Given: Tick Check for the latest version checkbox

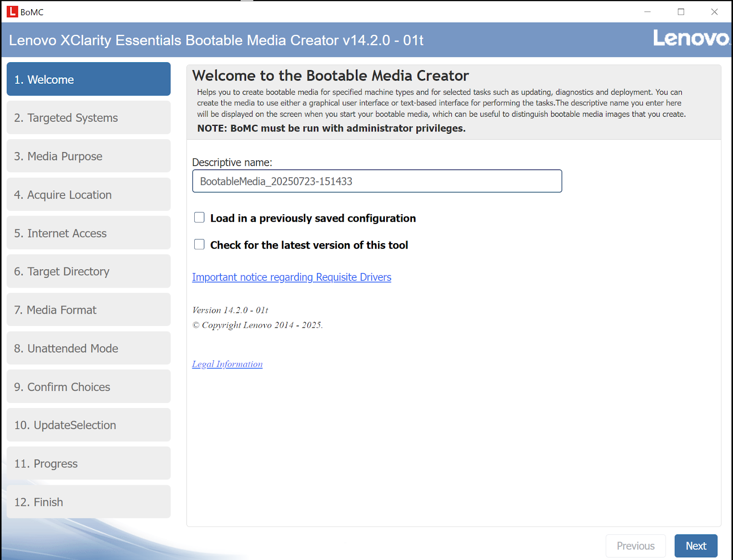Looking at the screenshot, I should (x=199, y=245).
